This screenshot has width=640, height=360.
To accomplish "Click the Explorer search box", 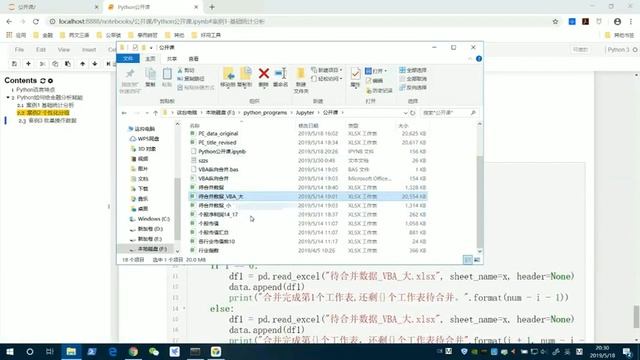I will [x=449, y=113].
